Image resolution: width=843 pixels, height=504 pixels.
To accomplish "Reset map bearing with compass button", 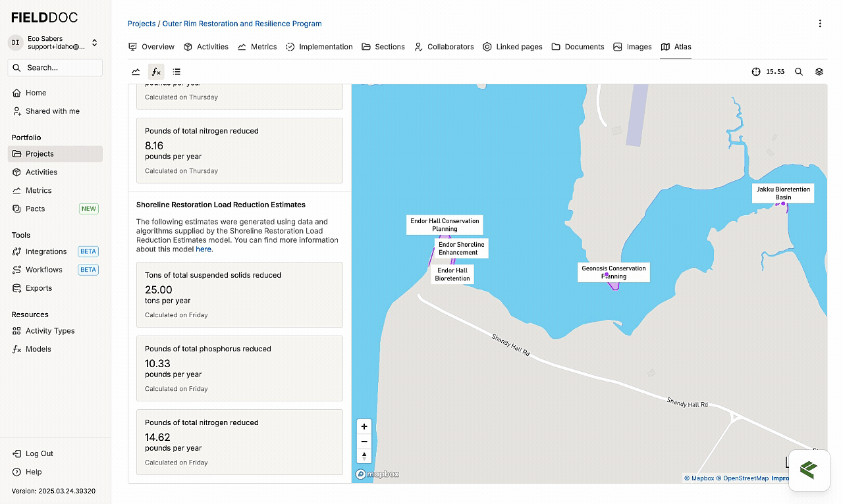I will tap(364, 456).
